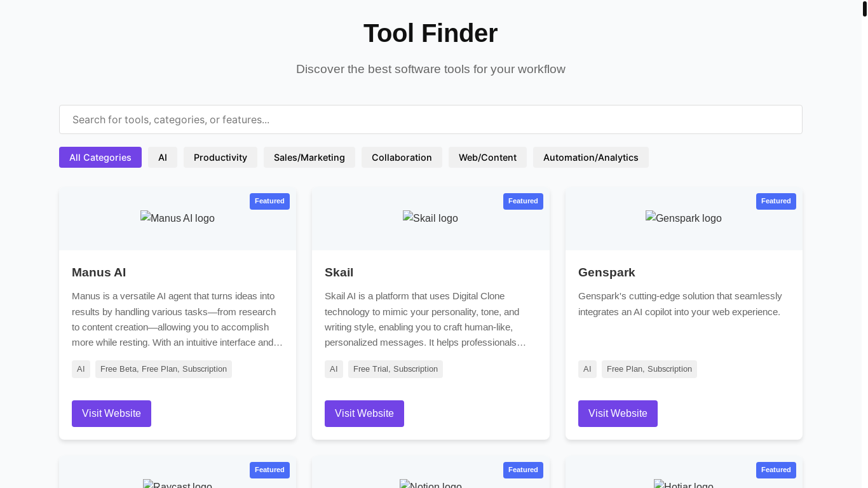The width and height of the screenshot is (868, 488).
Task: Click the Skail logo image
Action: tap(430, 218)
